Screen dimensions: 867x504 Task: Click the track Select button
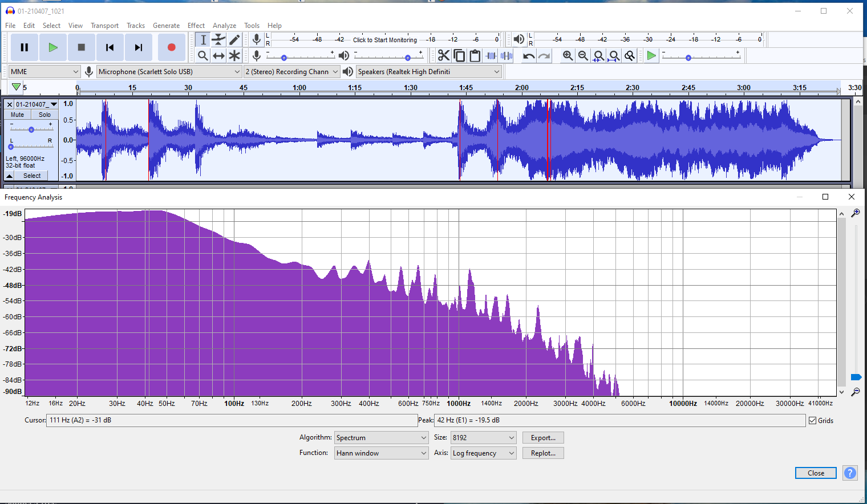[x=32, y=176]
